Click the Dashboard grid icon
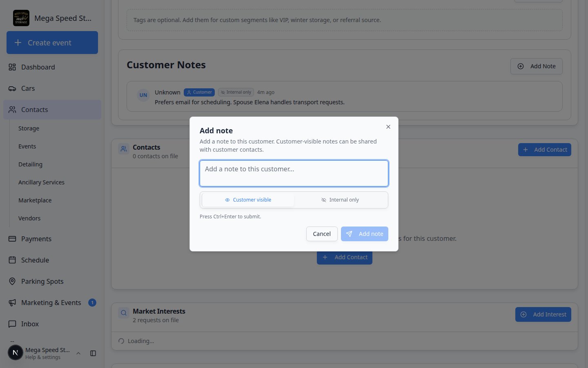The width and height of the screenshot is (588, 368). click(x=12, y=67)
